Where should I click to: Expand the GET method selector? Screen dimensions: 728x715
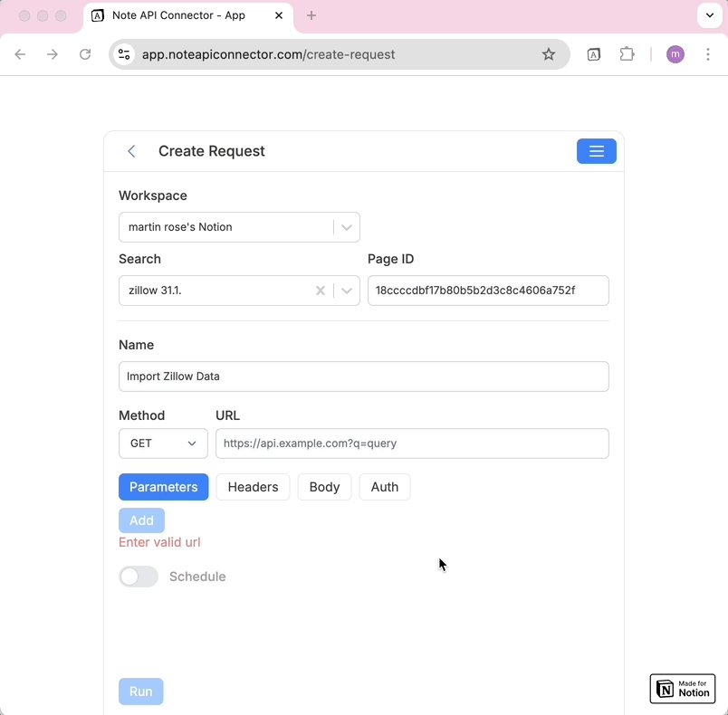pyautogui.click(x=191, y=443)
